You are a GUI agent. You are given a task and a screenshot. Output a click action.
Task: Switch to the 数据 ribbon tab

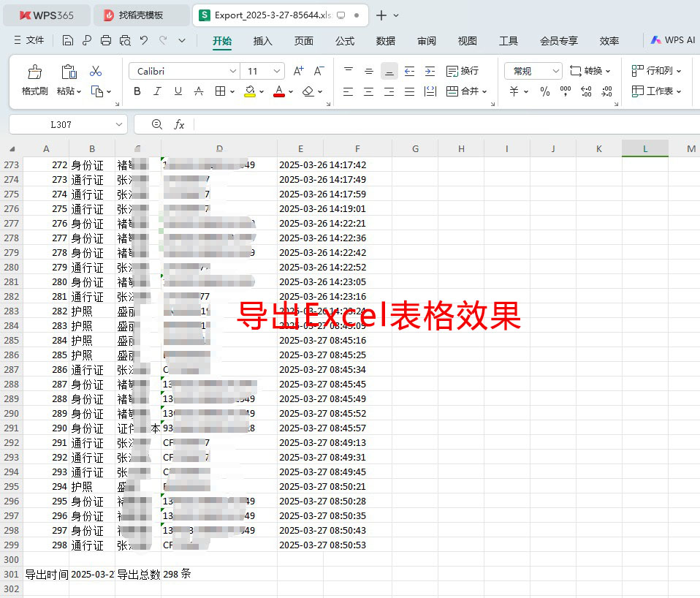tap(385, 41)
